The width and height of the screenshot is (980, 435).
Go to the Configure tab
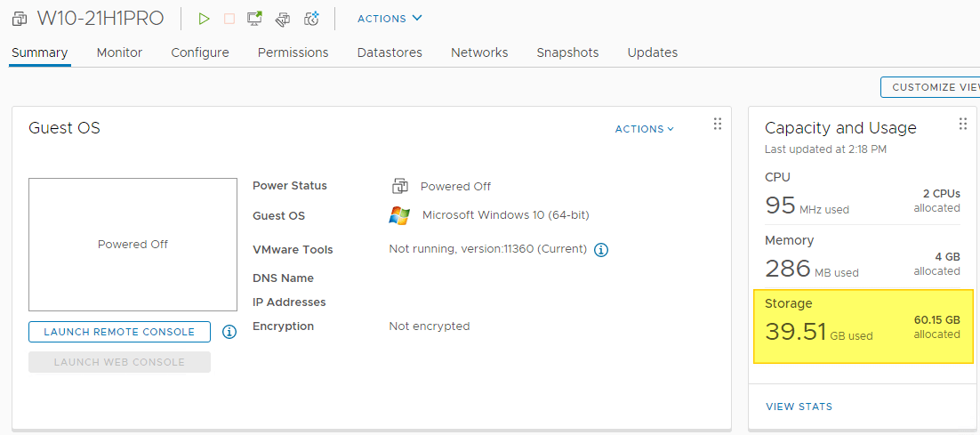coord(200,52)
